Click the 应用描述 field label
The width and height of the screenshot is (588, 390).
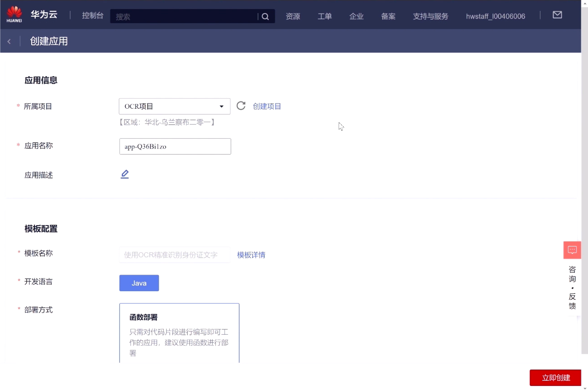pyautogui.click(x=38, y=175)
